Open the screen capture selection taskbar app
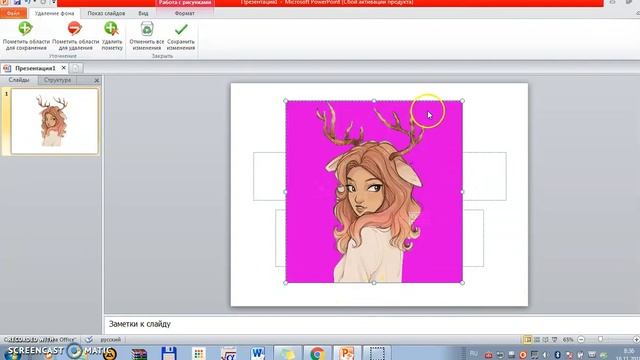The width and height of the screenshot is (640, 360). pos(377,353)
